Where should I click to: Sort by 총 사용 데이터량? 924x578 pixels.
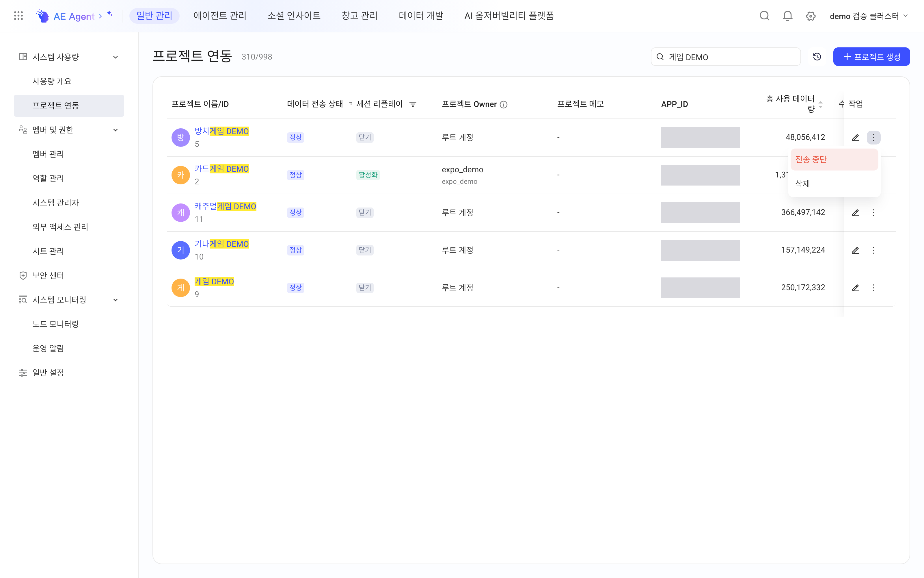click(821, 104)
